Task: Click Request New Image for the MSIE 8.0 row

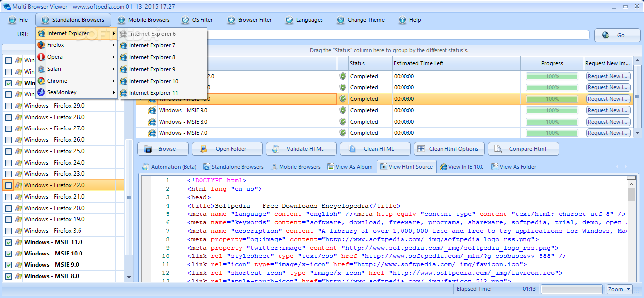Action: tap(608, 122)
